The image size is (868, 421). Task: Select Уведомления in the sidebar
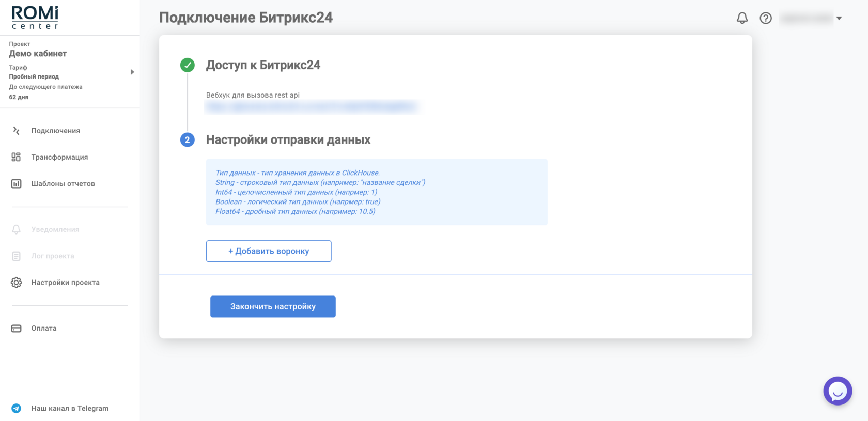[x=55, y=229]
